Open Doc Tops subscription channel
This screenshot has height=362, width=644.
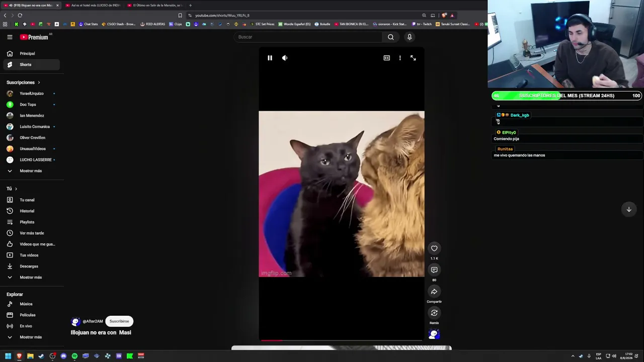[x=32, y=105]
